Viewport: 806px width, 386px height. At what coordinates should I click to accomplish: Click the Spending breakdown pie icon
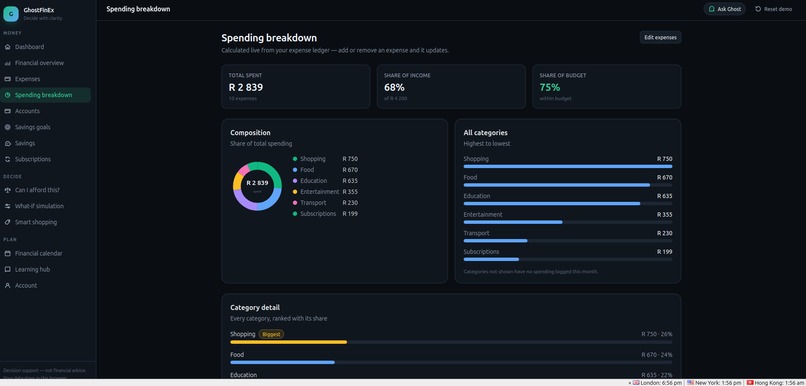point(7,95)
